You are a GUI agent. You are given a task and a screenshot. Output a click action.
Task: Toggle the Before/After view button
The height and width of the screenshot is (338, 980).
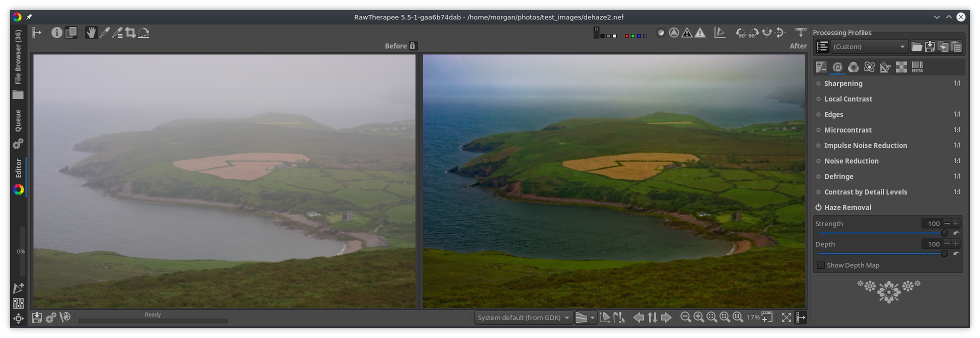(71, 33)
